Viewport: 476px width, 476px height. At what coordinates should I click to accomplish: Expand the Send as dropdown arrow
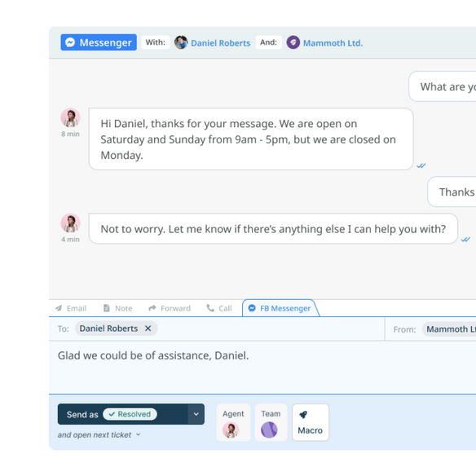(x=196, y=414)
